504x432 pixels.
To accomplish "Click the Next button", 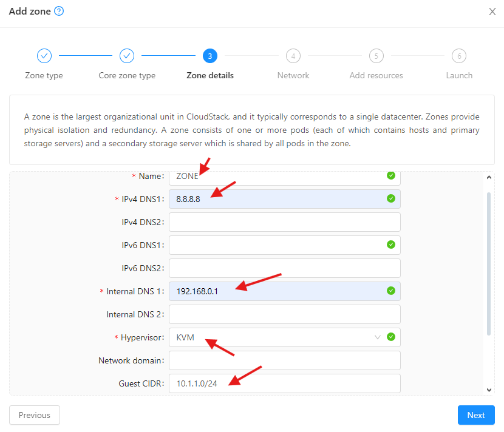I will (x=476, y=415).
